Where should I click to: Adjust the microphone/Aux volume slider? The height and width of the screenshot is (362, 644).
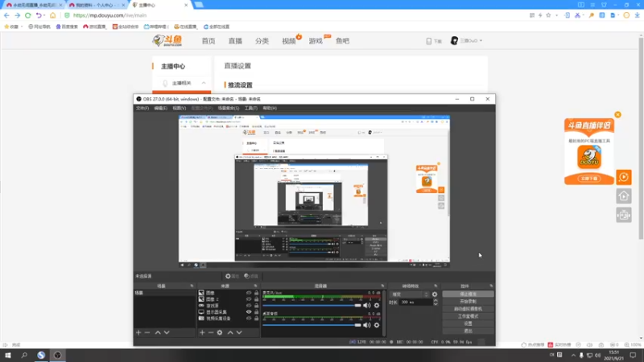click(x=312, y=306)
